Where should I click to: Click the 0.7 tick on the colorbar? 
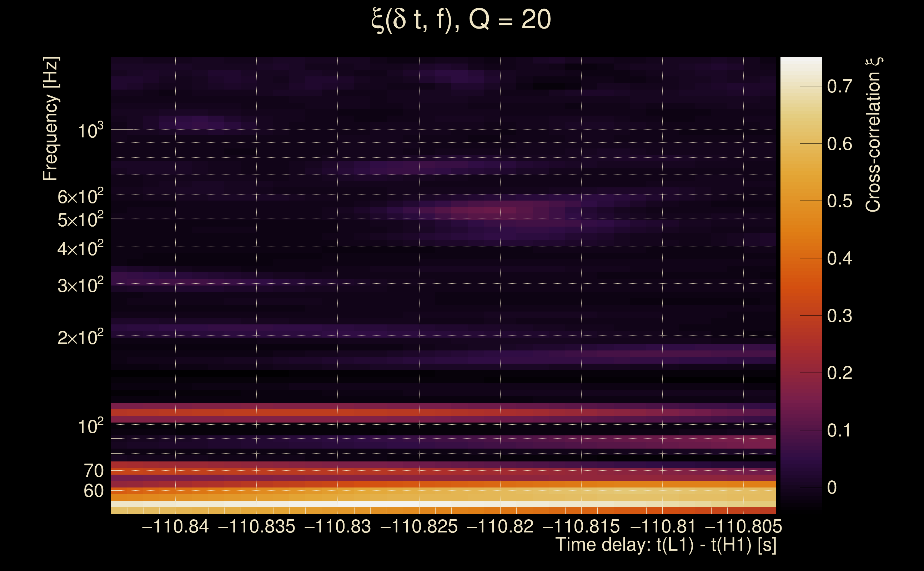tap(839, 86)
